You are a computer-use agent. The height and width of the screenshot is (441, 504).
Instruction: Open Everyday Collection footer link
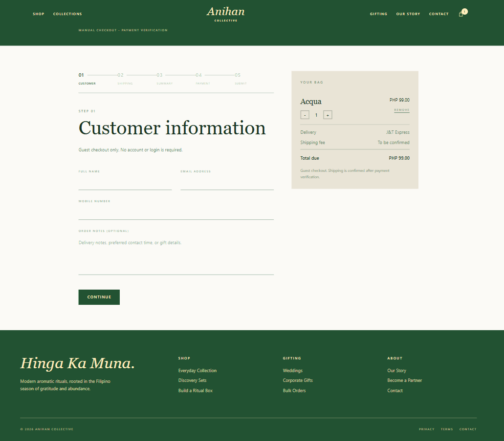click(197, 370)
